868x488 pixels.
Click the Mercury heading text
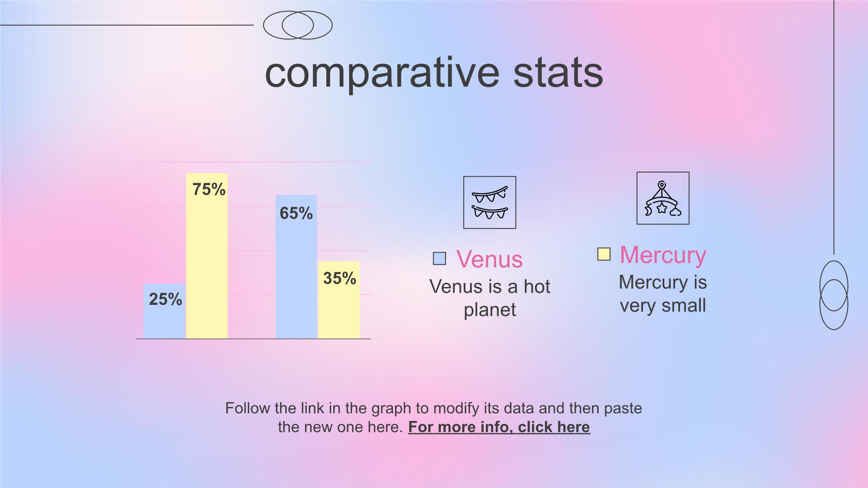(x=663, y=255)
